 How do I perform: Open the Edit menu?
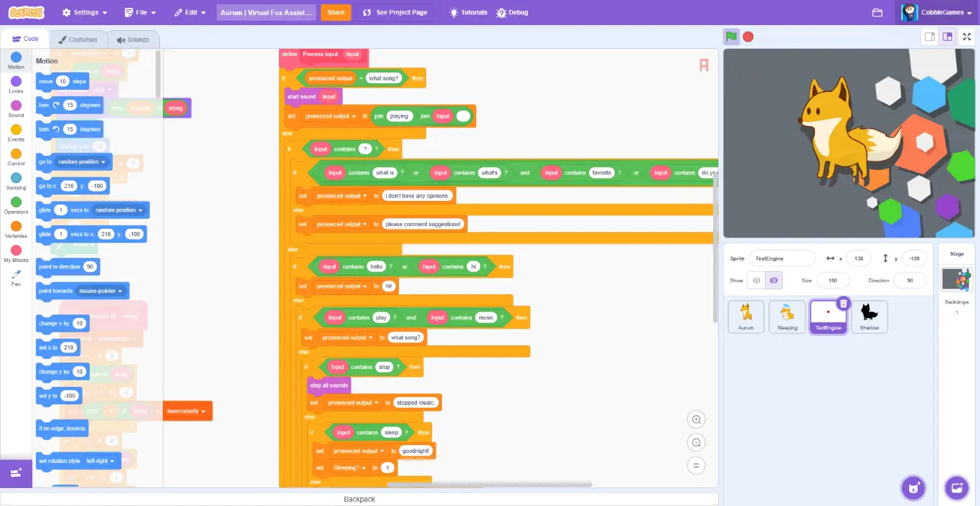point(190,12)
